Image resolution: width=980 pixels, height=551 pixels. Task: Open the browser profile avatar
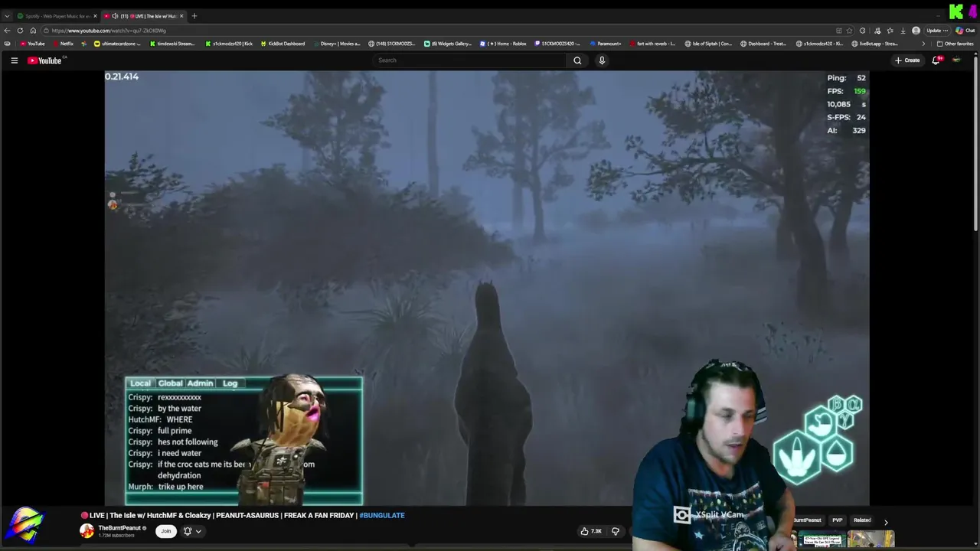916,31
